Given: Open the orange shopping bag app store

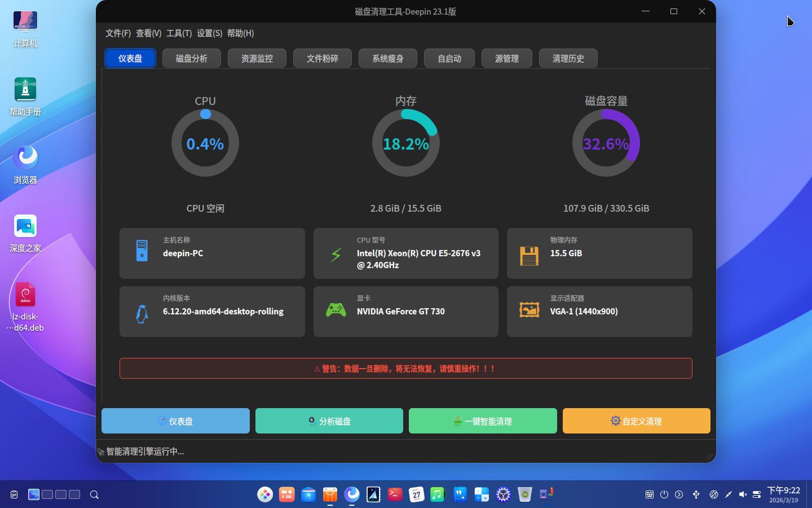Looking at the screenshot, I should (x=330, y=494).
